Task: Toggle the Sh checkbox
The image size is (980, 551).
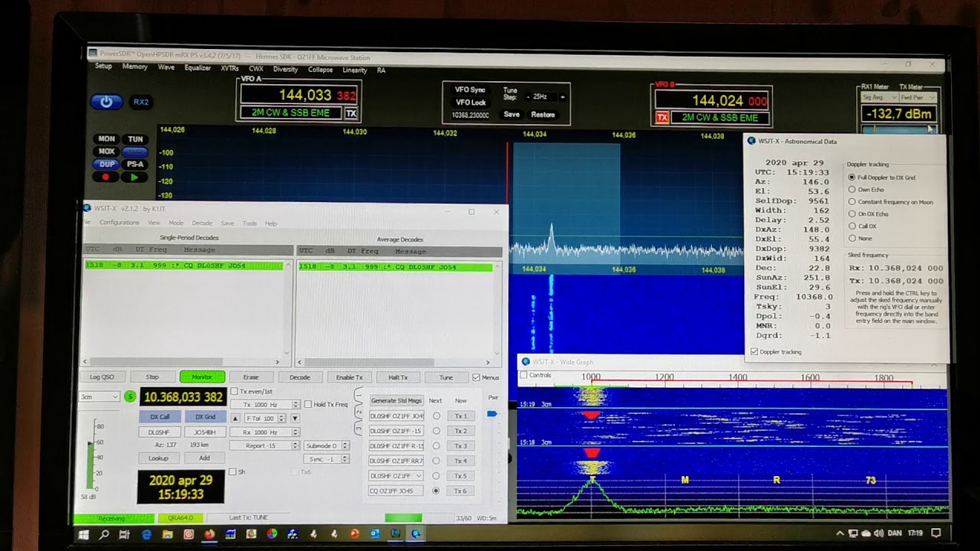Action: (x=234, y=472)
